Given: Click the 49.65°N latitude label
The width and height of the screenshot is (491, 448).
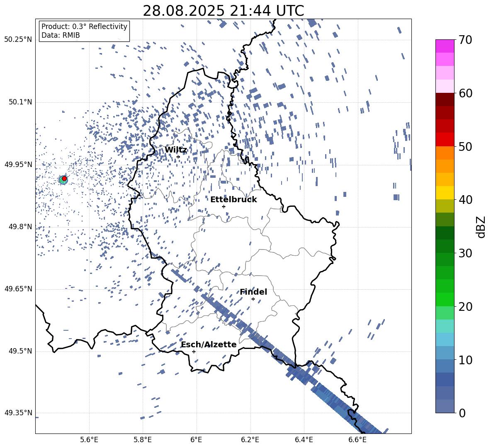Looking at the screenshot, I should click(18, 289).
